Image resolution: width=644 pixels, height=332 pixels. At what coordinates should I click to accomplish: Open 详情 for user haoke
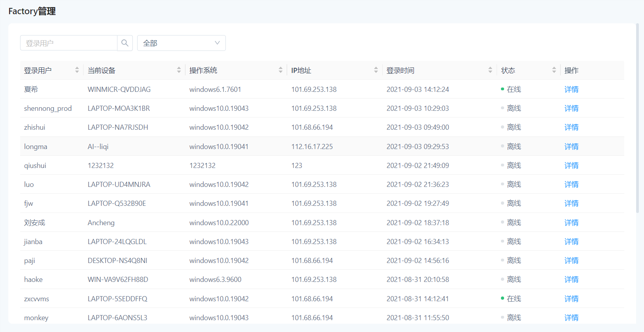(x=571, y=280)
